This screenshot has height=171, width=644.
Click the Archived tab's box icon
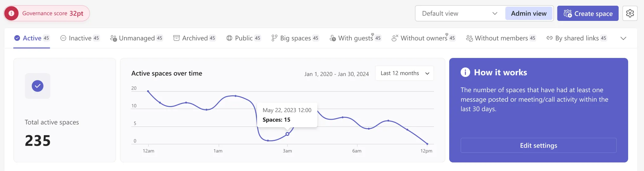(176, 38)
